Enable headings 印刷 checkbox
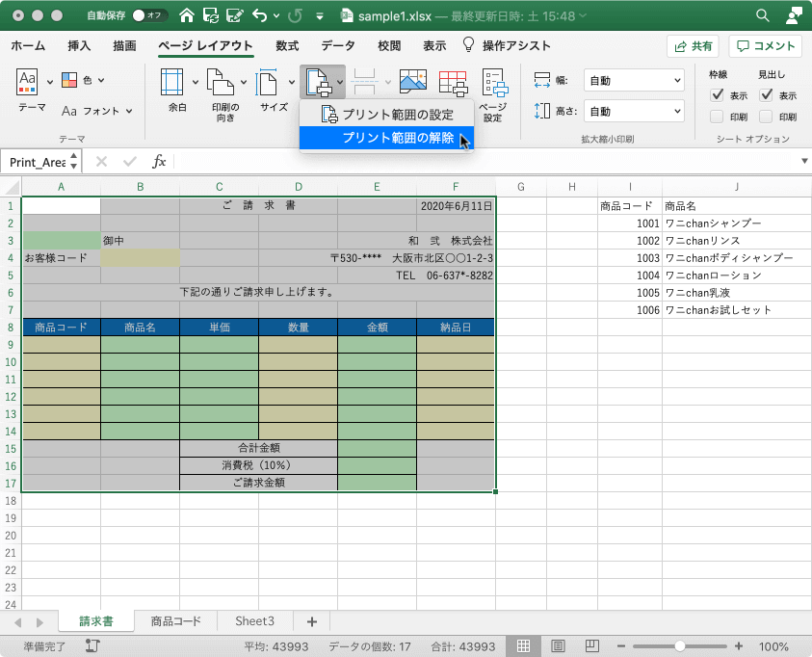This screenshot has width=812, height=657. tap(766, 117)
